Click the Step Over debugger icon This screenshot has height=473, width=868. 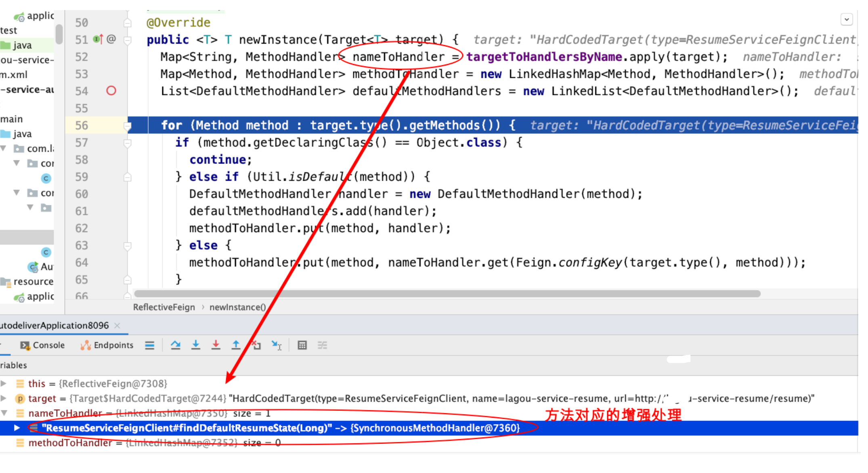pyautogui.click(x=175, y=345)
